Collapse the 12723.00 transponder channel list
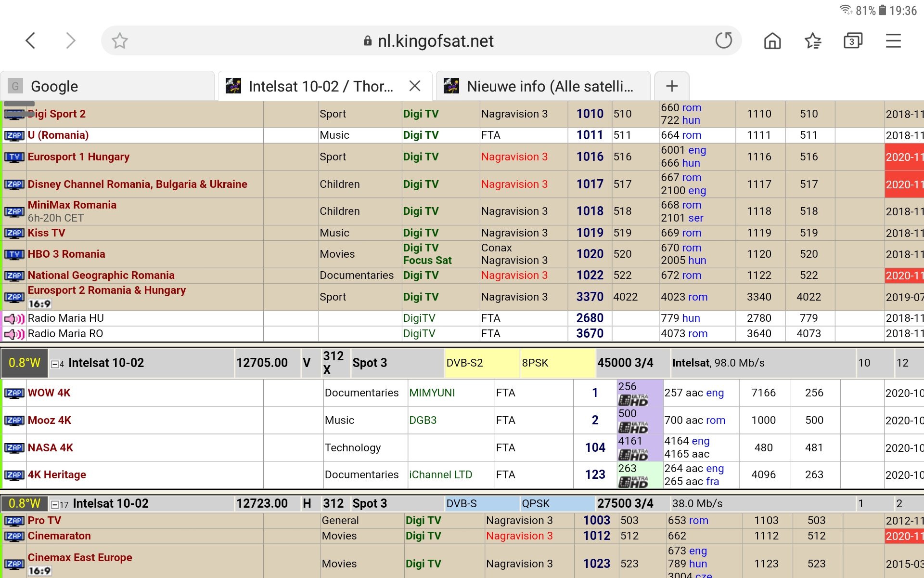The height and width of the screenshot is (578, 924). (55, 505)
